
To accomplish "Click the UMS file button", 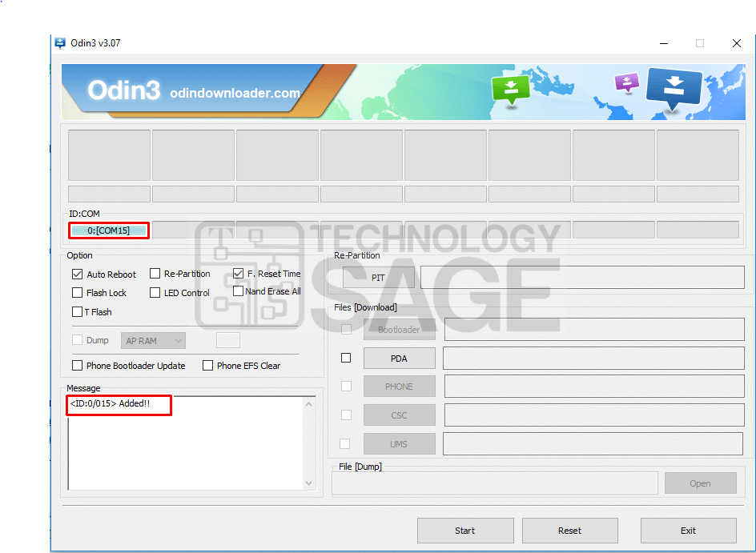I will coord(399,443).
